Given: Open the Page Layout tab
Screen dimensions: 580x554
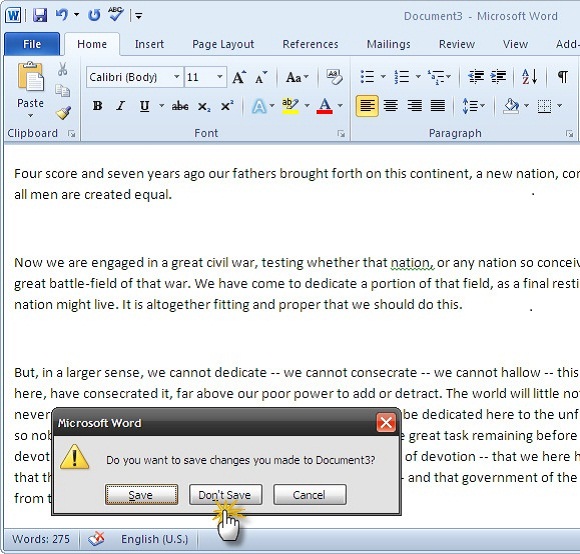Looking at the screenshot, I should click(223, 44).
